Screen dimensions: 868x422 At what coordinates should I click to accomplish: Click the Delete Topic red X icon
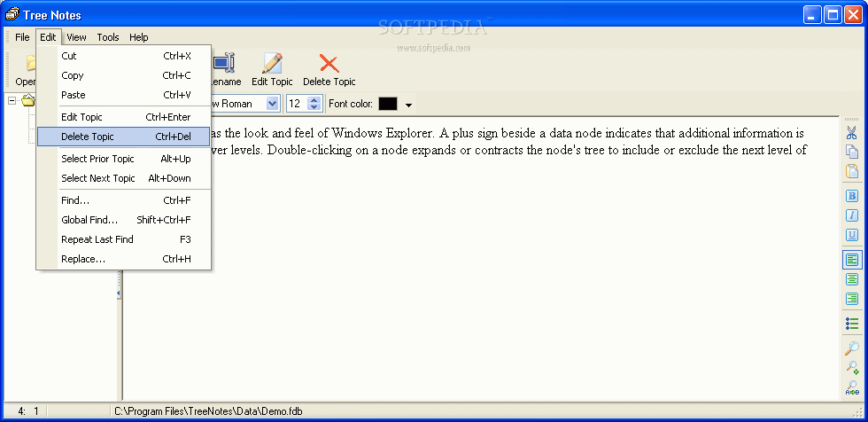(329, 63)
